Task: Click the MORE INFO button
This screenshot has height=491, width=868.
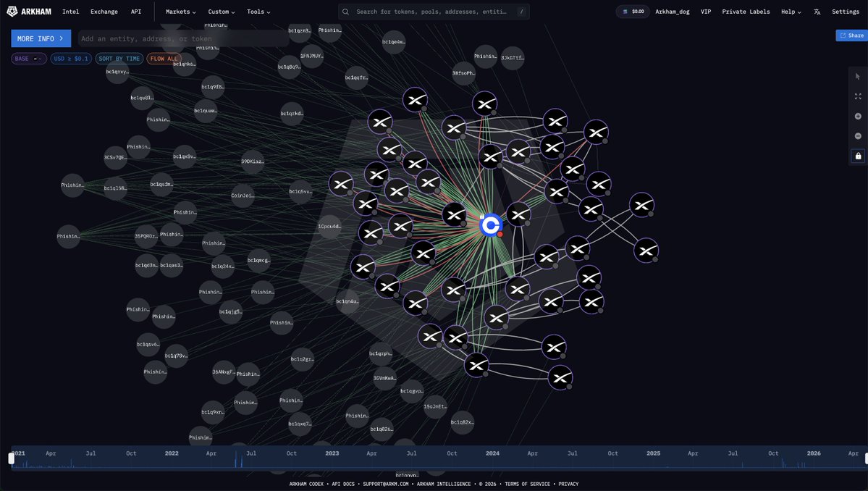Action: pyautogui.click(x=41, y=39)
